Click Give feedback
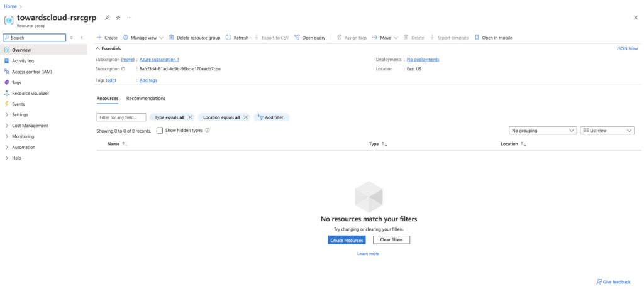 (613, 282)
